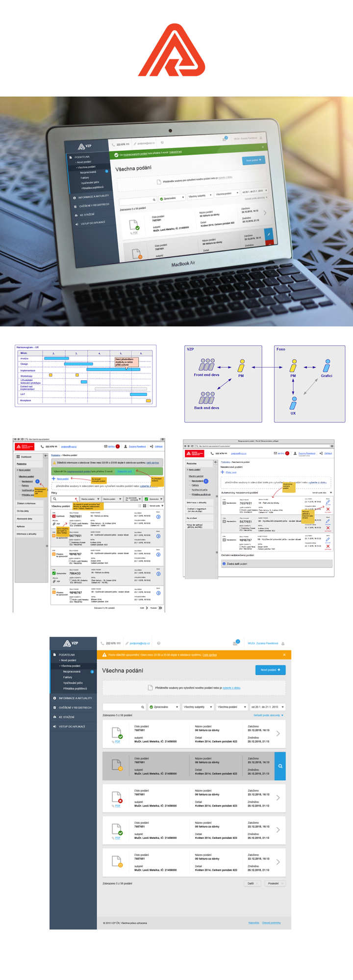Click red 'Zamítnuto' status box, row 7657651 left wireframe
Image resolution: width=353 pixels, height=980 pixels.
click(x=54, y=516)
